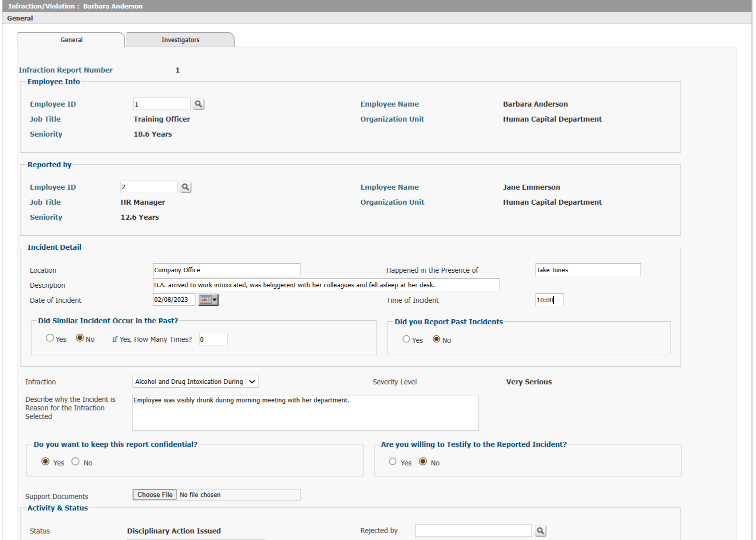
Task: Select Yes under Did you Report Past Incidents
Action: tap(406, 339)
